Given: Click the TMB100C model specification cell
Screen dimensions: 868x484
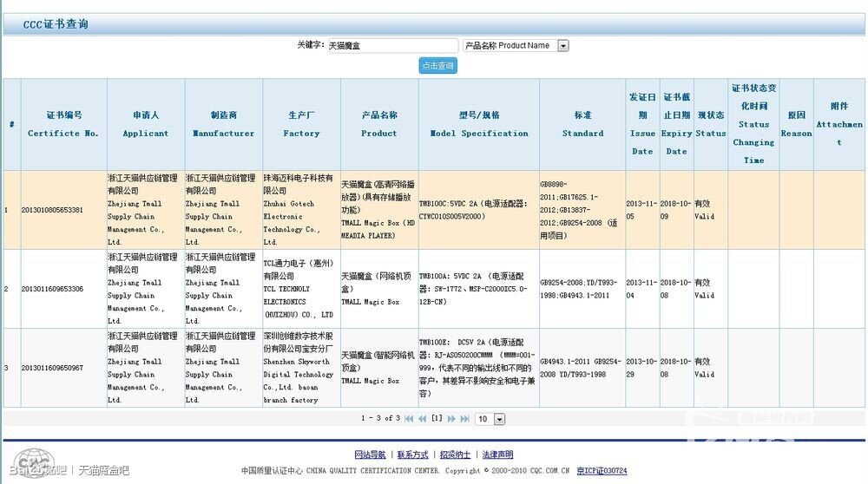Looking at the screenshot, I should (x=479, y=210).
